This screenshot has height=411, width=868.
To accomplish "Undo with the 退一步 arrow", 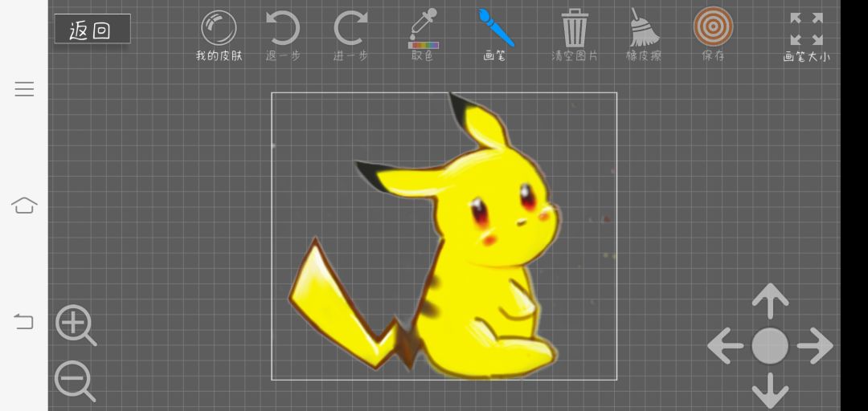I will (x=283, y=28).
